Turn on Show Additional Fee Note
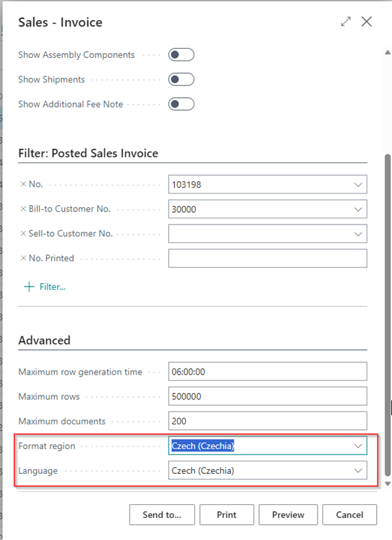This screenshot has width=392, height=540. click(x=181, y=104)
